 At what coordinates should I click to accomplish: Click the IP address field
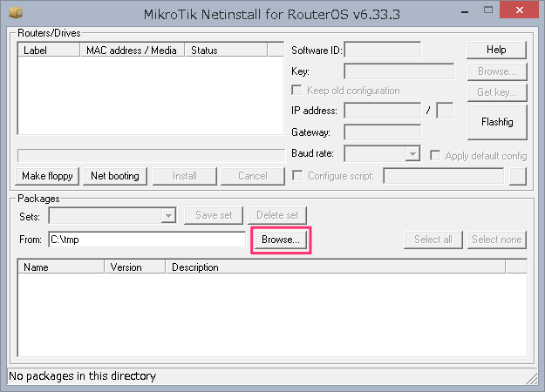coord(383,111)
